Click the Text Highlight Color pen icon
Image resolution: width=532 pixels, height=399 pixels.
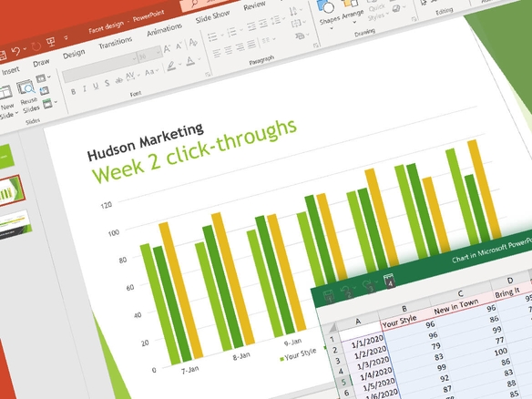(x=171, y=66)
